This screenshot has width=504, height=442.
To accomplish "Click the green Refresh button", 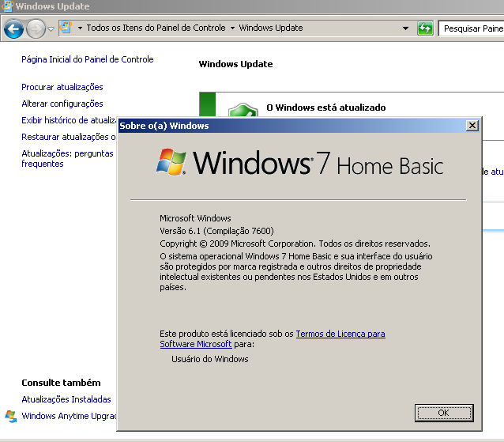I will 426,28.
